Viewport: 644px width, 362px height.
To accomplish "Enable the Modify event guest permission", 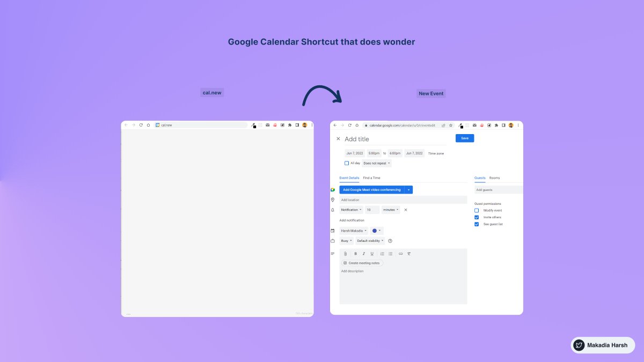I will pos(477,210).
